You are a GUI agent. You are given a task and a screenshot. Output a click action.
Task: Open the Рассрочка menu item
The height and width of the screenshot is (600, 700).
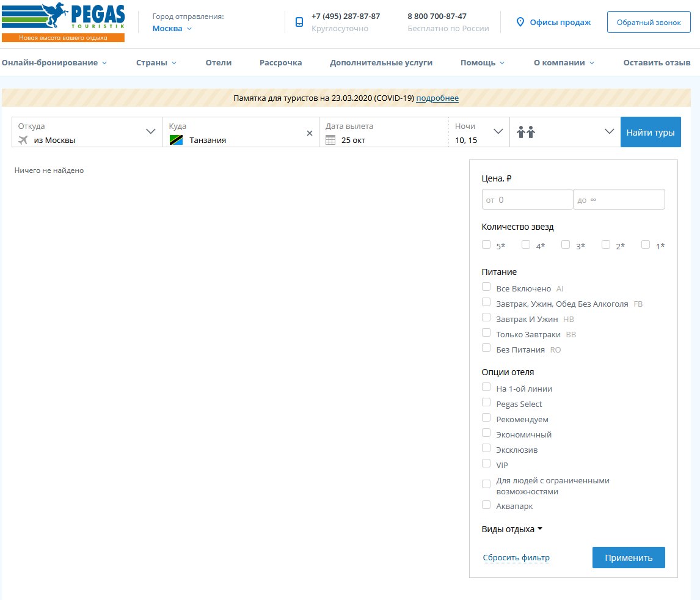coord(280,62)
